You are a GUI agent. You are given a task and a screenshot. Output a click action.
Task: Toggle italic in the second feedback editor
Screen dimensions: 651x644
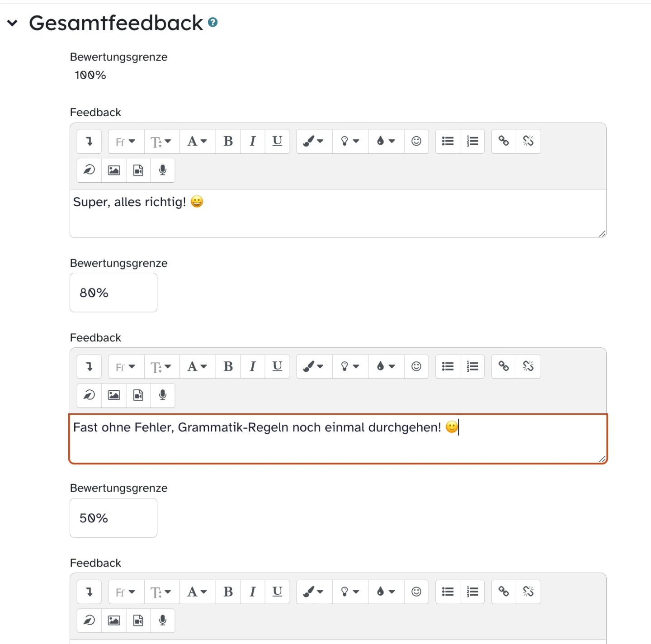(x=253, y=366)
